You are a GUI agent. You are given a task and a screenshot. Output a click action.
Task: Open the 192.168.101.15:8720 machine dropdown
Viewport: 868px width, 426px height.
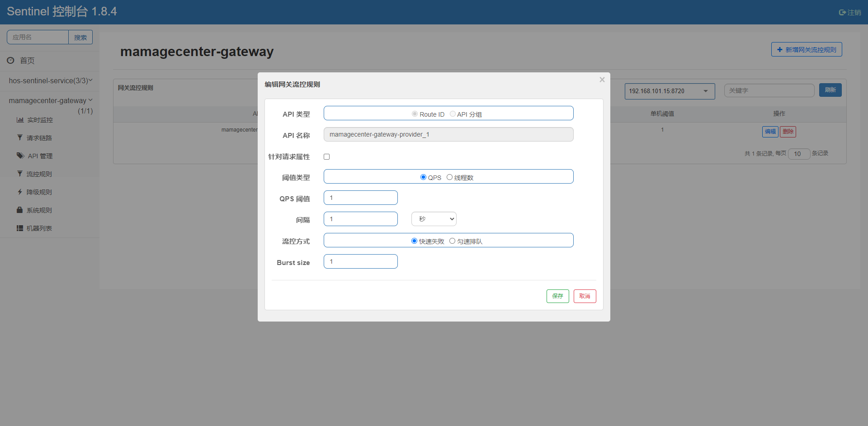670,91
